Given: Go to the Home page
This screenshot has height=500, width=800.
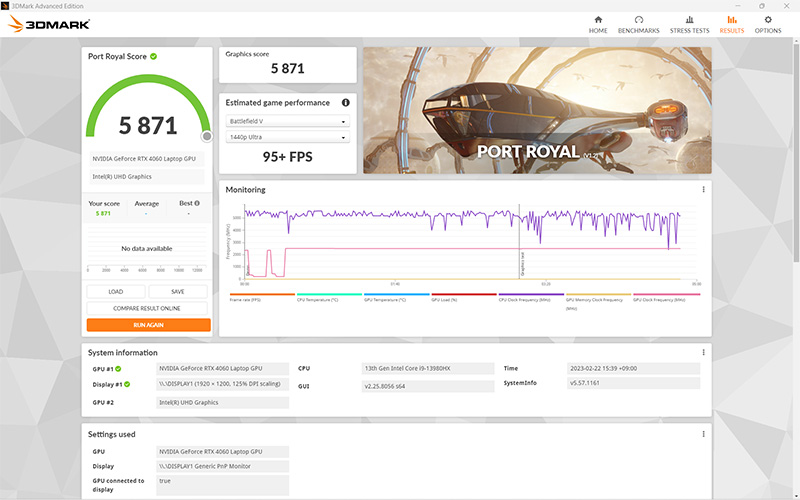Looking at the screenshot, I should [x=598, y=24].
